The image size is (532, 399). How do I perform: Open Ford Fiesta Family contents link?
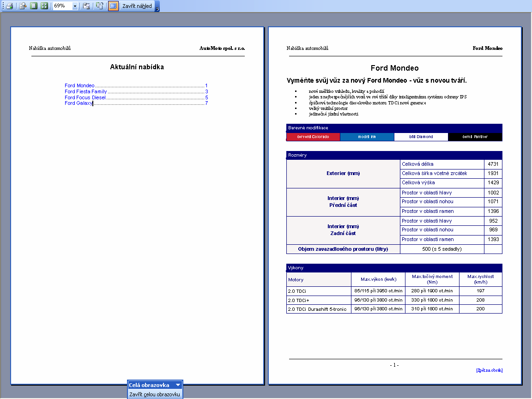tap(136, 91)
